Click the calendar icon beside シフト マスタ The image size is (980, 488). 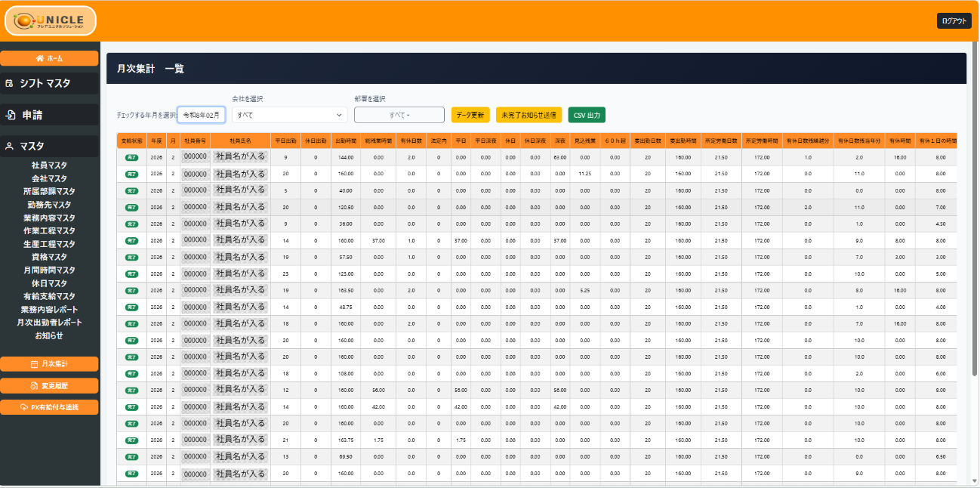(10, 83)
